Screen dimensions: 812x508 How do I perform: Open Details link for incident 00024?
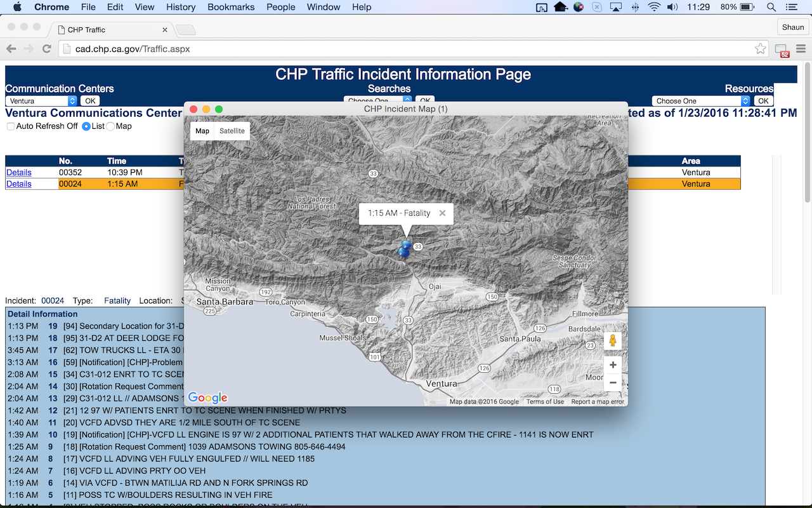(18, 184)
